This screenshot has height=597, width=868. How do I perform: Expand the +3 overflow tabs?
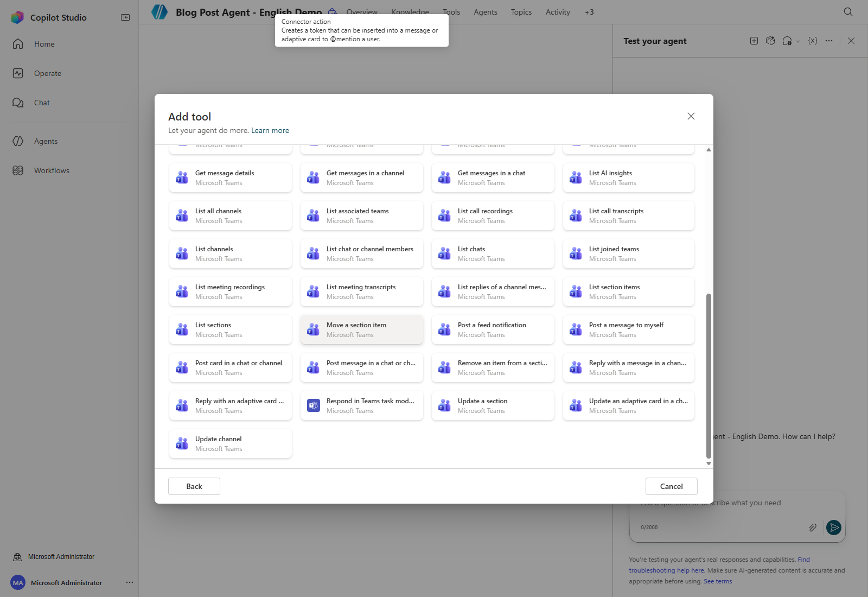point(589,12)
